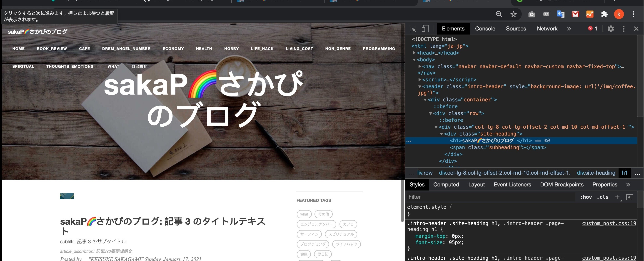Activate the inspect element picker icon
The height and width of the screenshot is (261, 644).
(413, 29)
